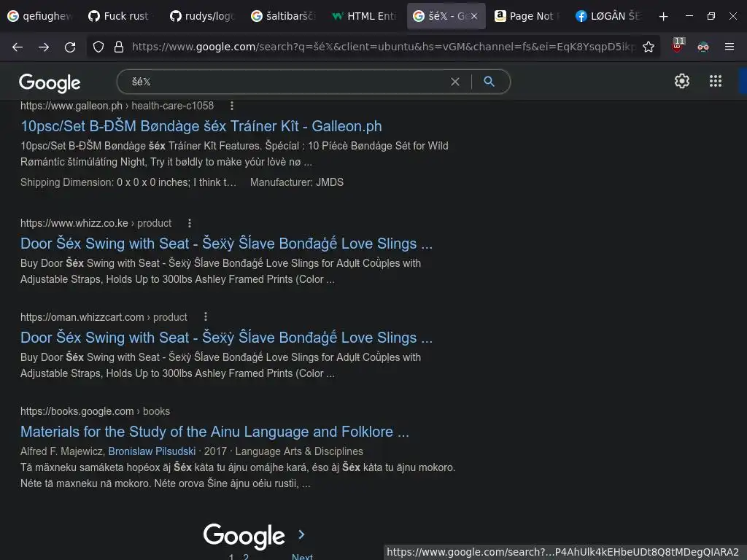The height and width of the screenshot is (560, 747).
Task: Switch to the HTML Entities tab
Action: pos(365,16)
